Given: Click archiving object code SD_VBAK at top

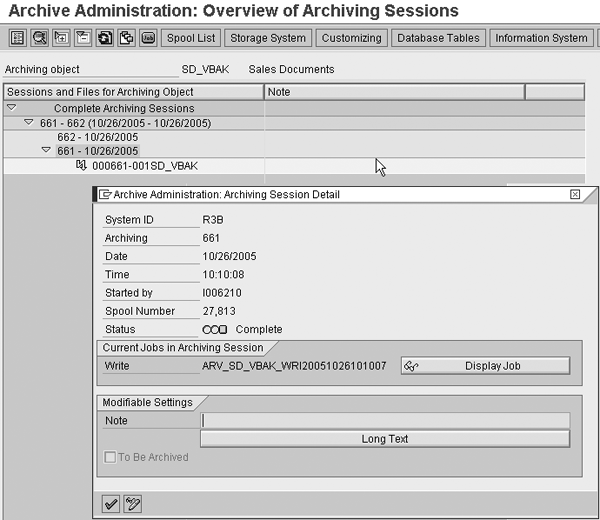Looking at the screenshot, I should (205, 69).
